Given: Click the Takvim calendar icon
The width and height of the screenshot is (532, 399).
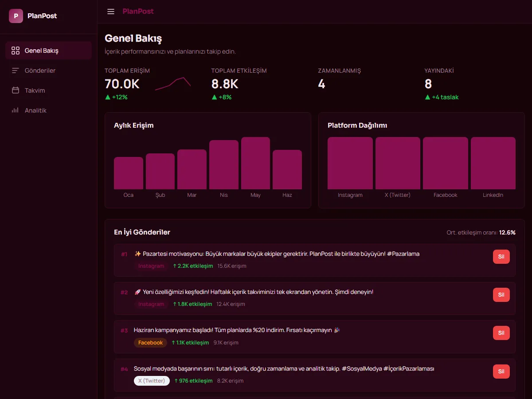Looking at the screenshot, I should point(16,90).
